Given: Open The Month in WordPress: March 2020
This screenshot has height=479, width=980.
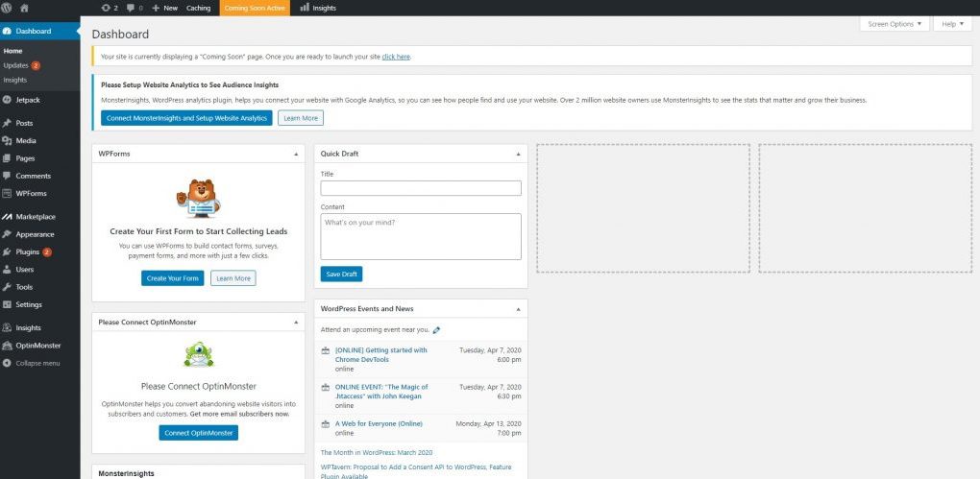Looking at the screenshot, I should point(377,453).
